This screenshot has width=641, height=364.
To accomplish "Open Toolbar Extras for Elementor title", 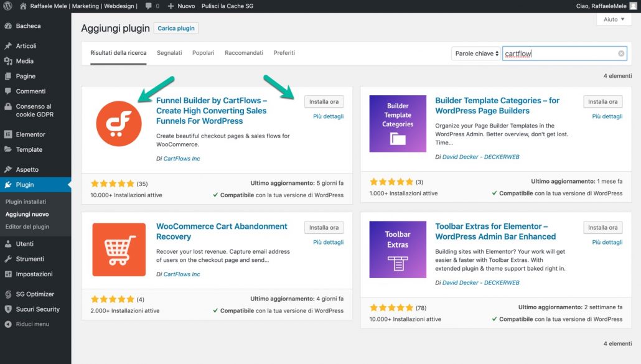I will (x=495, y=231).
